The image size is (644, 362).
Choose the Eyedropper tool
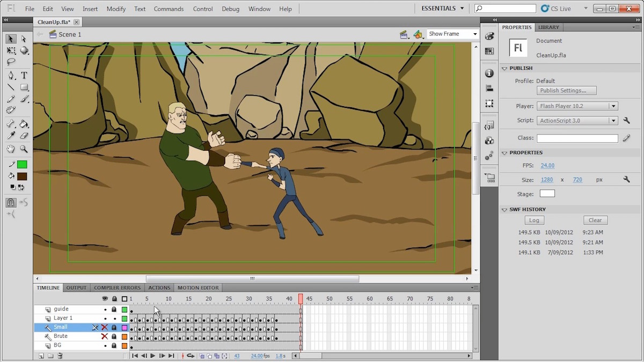[11, 136]
